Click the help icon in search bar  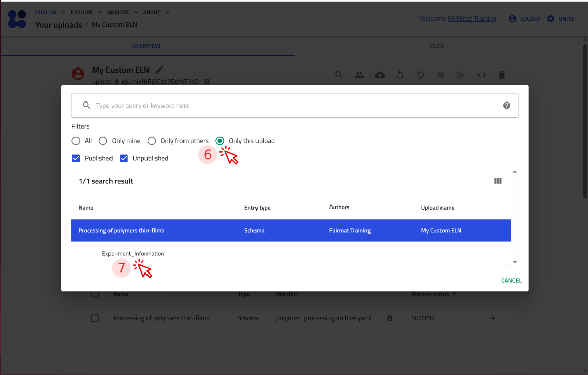pyautogui.click(x=506, y=106)
